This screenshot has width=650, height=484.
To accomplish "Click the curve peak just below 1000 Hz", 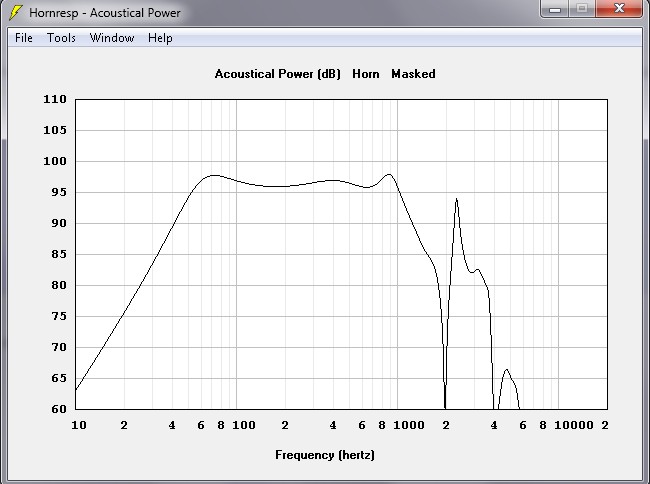I will pos(389,175).
